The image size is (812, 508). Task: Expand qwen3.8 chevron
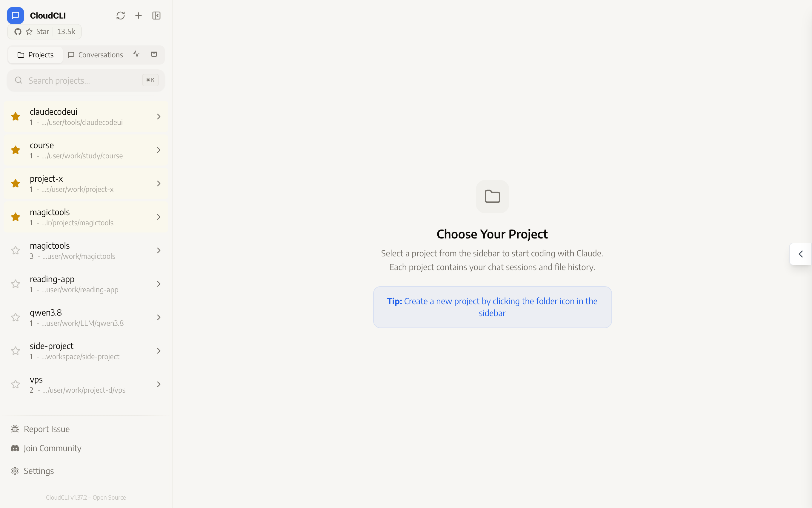159,317
